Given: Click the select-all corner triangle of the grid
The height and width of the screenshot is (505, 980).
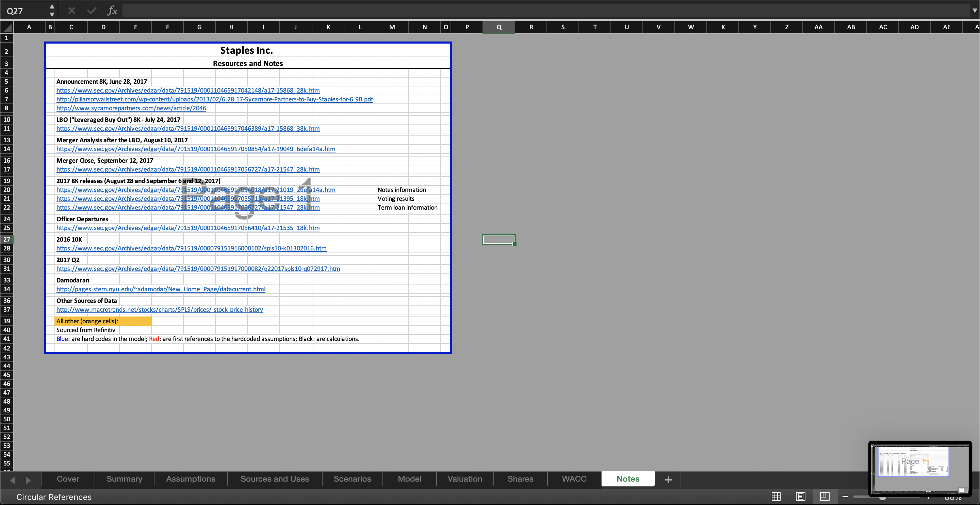Looking at the screenshot, I should (6, 27).
